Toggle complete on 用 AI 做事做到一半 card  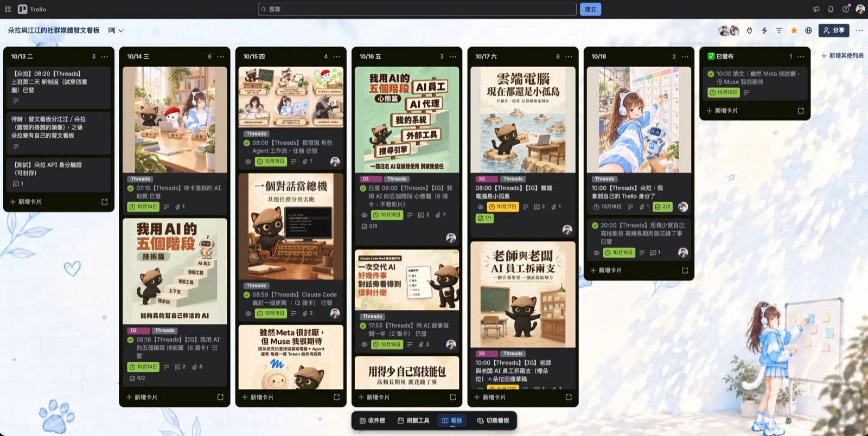363,325
